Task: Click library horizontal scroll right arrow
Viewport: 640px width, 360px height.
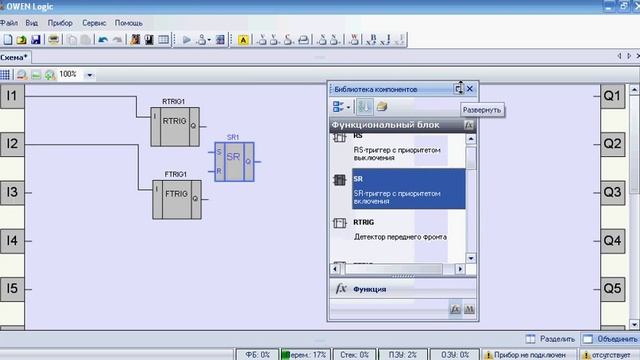Action: click(460, 269)
